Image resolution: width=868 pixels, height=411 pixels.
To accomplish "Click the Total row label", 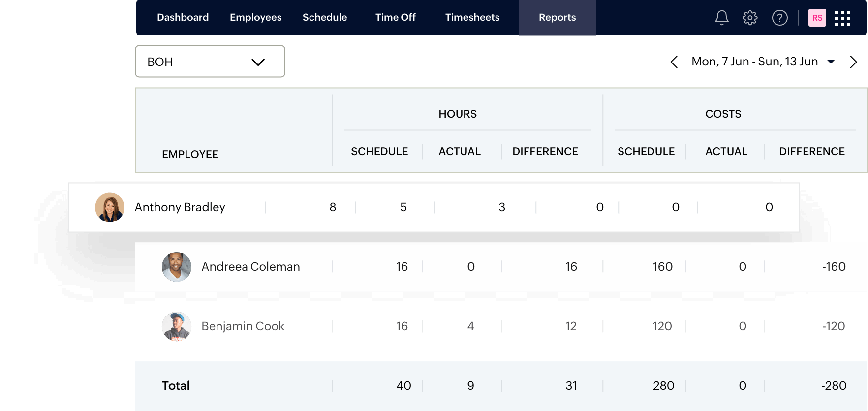I will [x=176, y=386].
